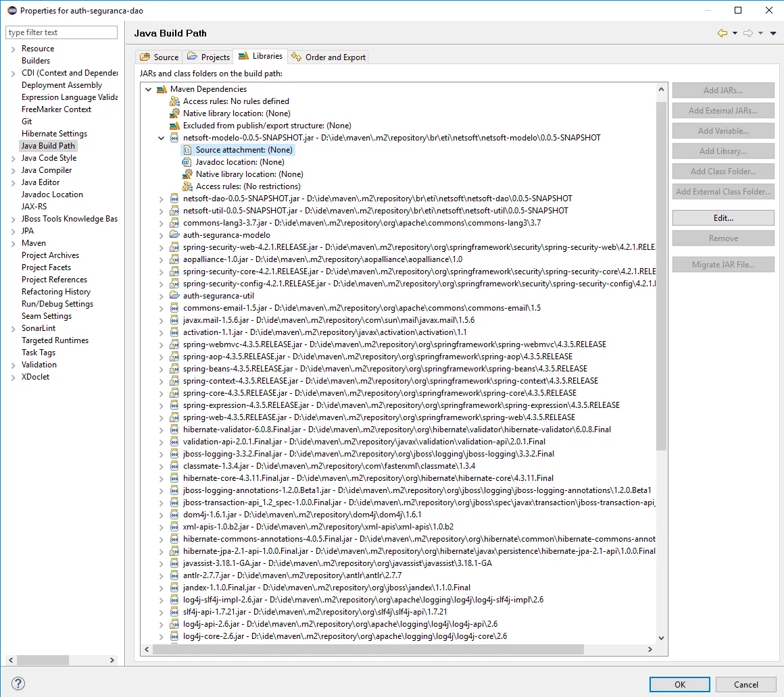The image size is (784, 697).
Task: Switch to the Projects tab
Action: click(209, 57)
